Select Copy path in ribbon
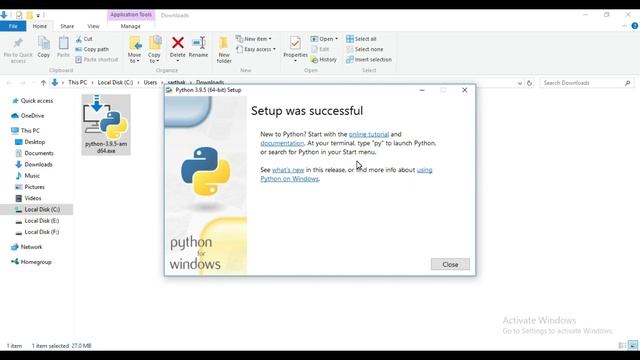 (x=92, y=49)
